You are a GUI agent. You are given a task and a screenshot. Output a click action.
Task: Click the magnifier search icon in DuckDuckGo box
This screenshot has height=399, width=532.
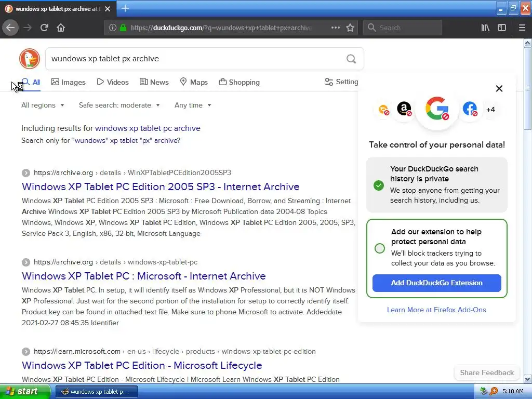(x=351, y=59)
